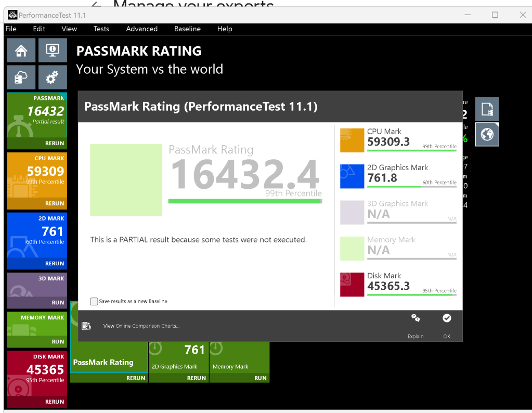Click the orange CPU Mark icon in the dialog
The height and width of the screenshot is (413, 532).
(352, 140)
